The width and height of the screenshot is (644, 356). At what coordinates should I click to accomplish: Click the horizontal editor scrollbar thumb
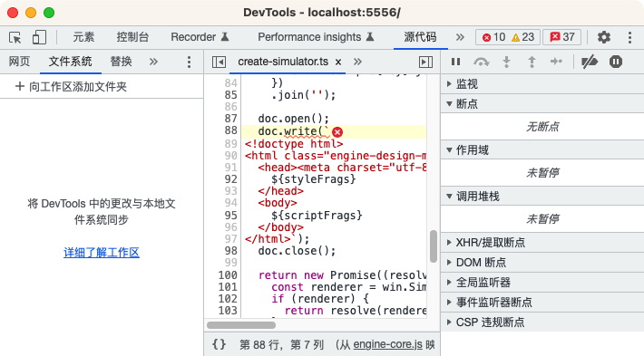tap(241, 325)
